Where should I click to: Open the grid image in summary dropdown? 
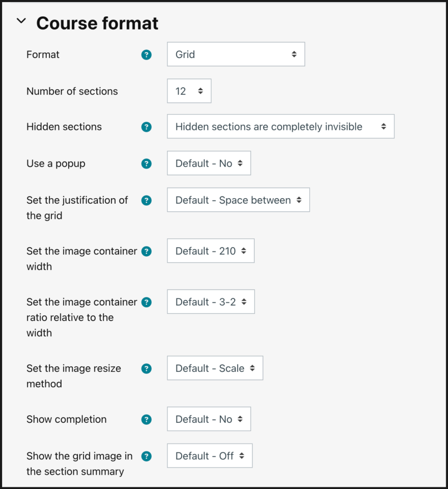tap(210, 456)
